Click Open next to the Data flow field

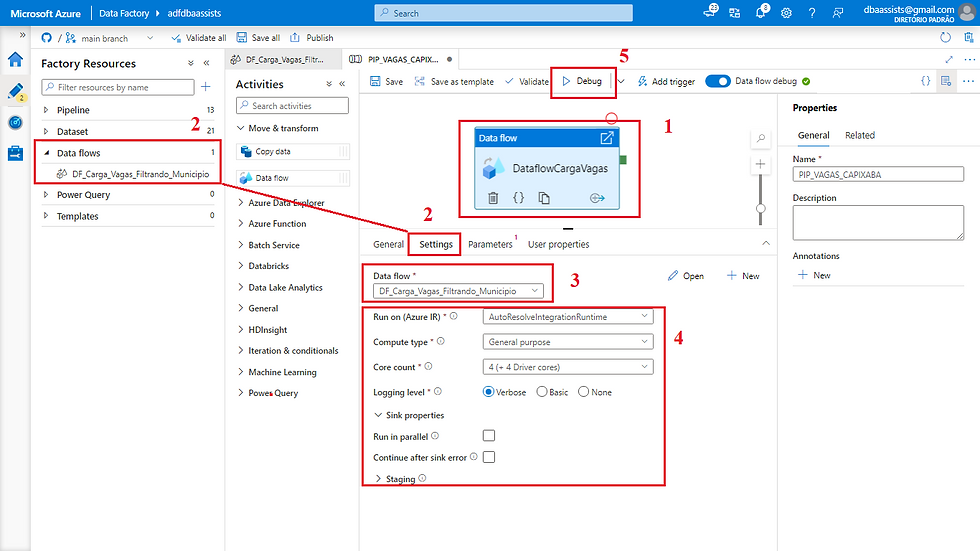(x=686, y=276)
